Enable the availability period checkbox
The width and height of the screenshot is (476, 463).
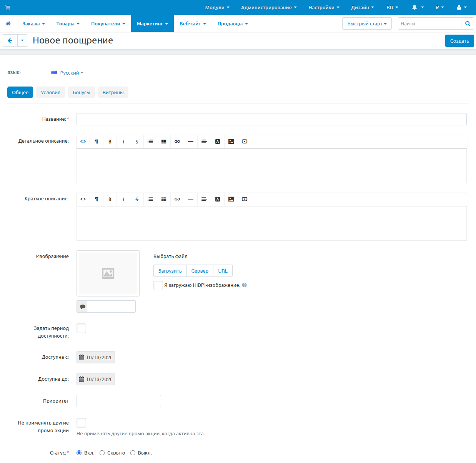click(81, 328)
